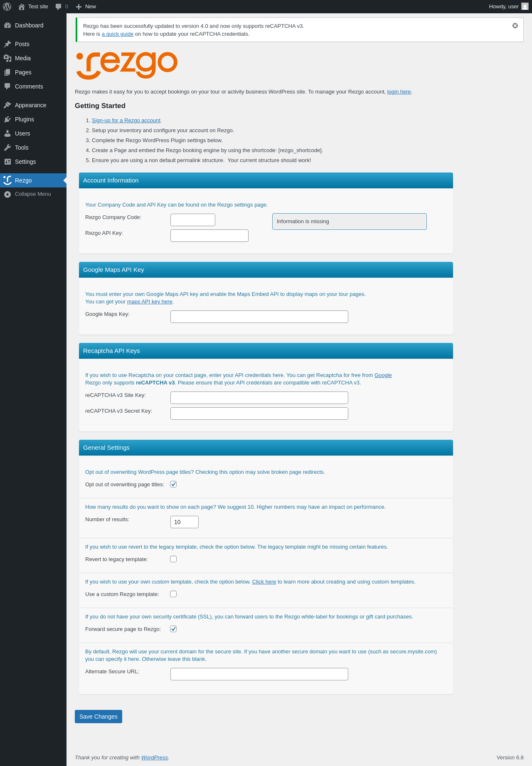532x766 pixels.
Task: Click the Number of results field
Action: click(x=185, y=522)
